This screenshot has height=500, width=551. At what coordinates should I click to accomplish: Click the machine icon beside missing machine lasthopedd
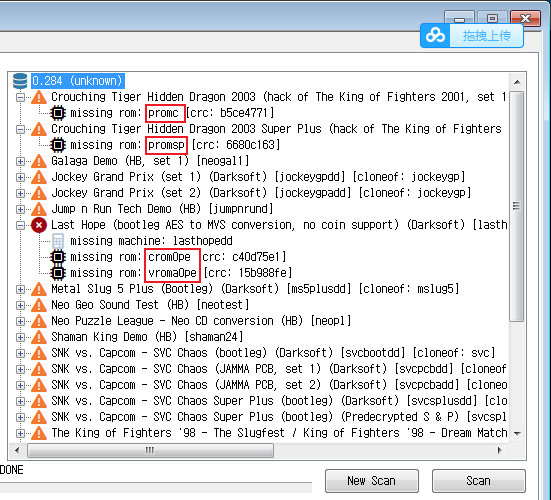pos(58,241)
